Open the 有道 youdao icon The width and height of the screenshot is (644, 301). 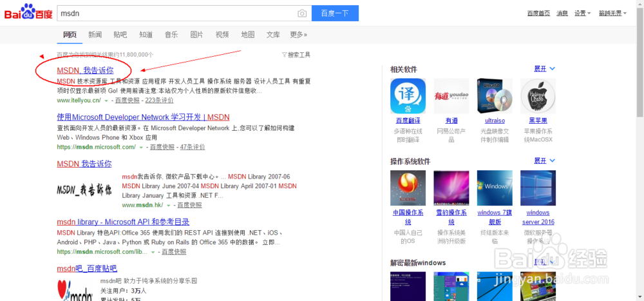[x=451, y=96]
